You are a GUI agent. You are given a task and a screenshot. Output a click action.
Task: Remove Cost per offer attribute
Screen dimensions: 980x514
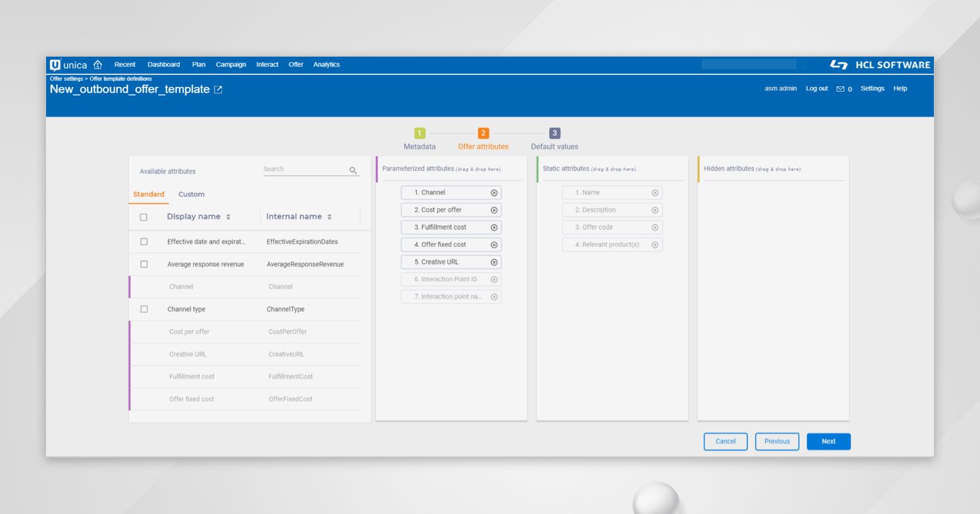[x=494, y=210]
